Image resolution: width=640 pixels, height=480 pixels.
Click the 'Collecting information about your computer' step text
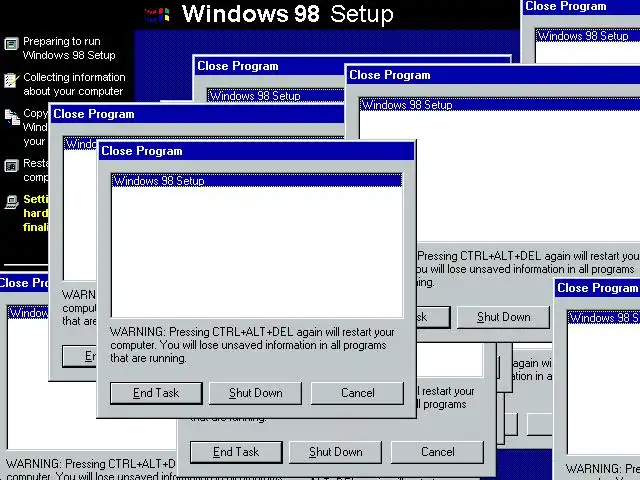[74, 84]
